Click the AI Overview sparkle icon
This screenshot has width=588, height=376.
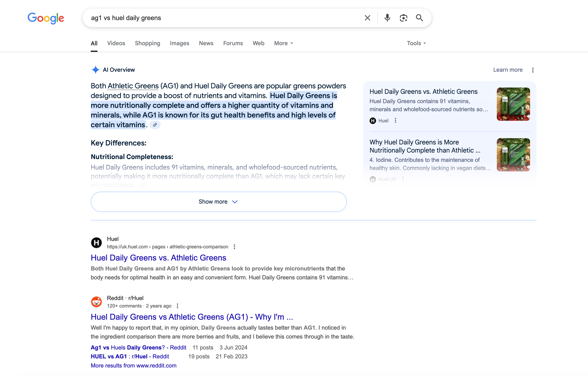click(95, 70)
